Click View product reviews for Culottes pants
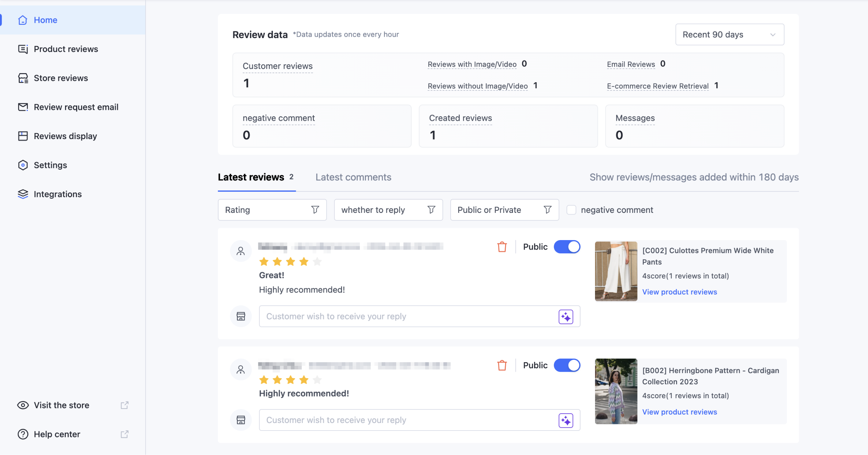Viewport: 868px width, 455px height. pyautogui.click(x=679, y=292)
